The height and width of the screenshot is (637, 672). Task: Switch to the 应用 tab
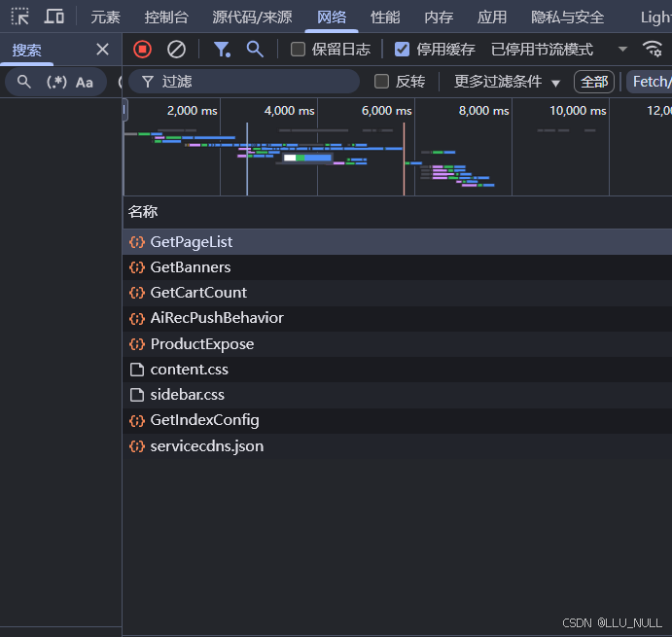(x=492, y=18)
